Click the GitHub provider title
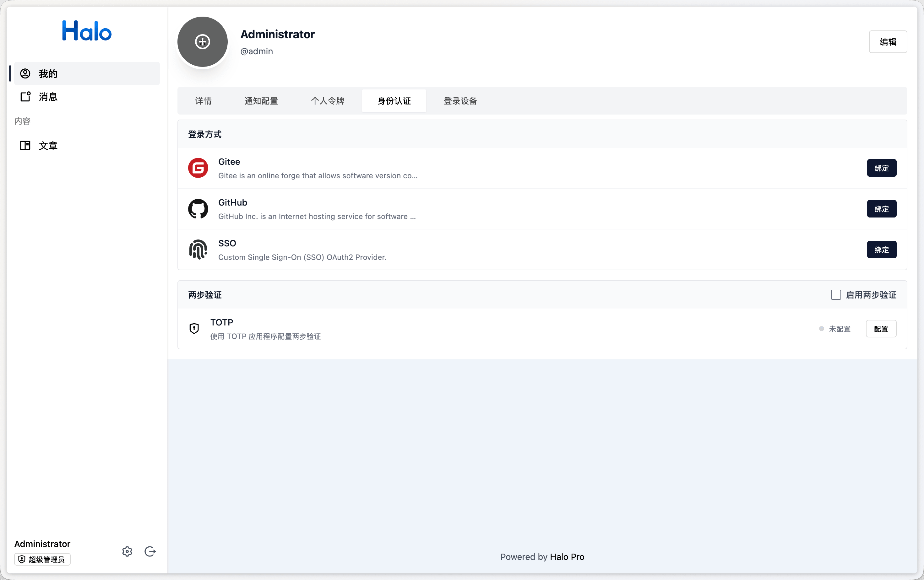 point(232,202)
